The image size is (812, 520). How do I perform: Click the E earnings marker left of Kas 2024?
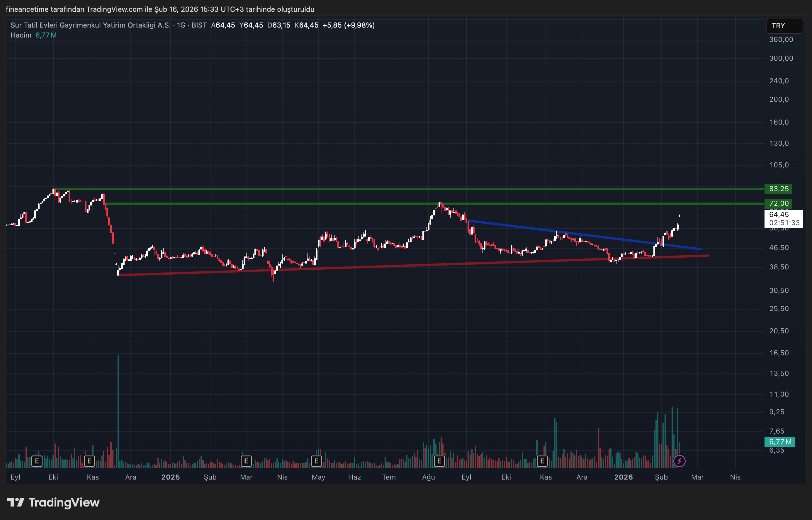pos(89,461)
